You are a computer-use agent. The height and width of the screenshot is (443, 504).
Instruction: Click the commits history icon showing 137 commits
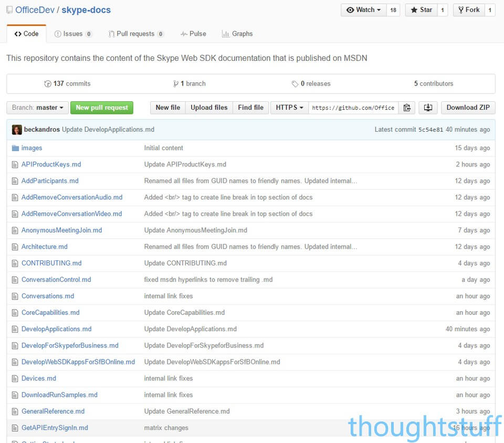pos(48,83)
